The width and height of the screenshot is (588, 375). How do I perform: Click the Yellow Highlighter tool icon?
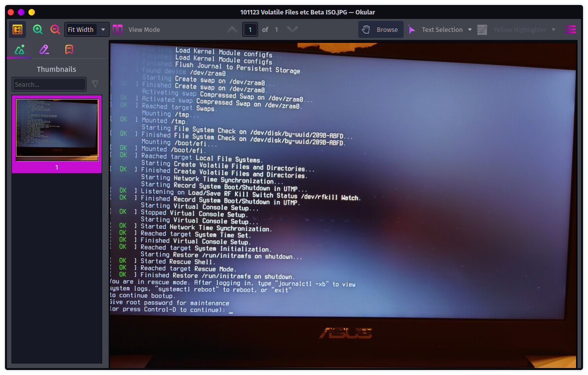click(x=482, y=29)
